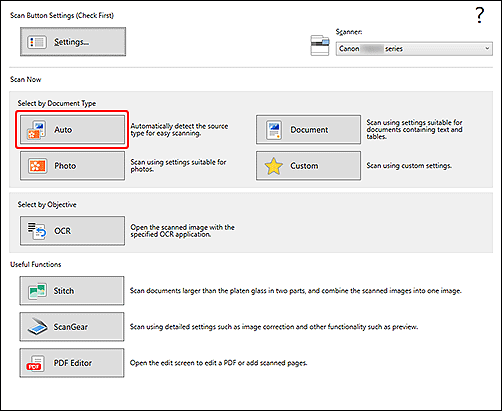Click the scanner device icon

320,45
